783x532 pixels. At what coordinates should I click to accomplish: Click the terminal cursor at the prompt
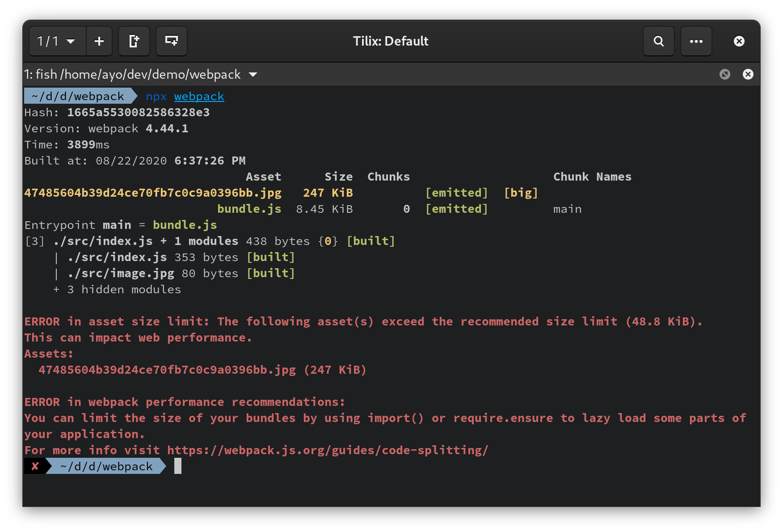point(178,466)
